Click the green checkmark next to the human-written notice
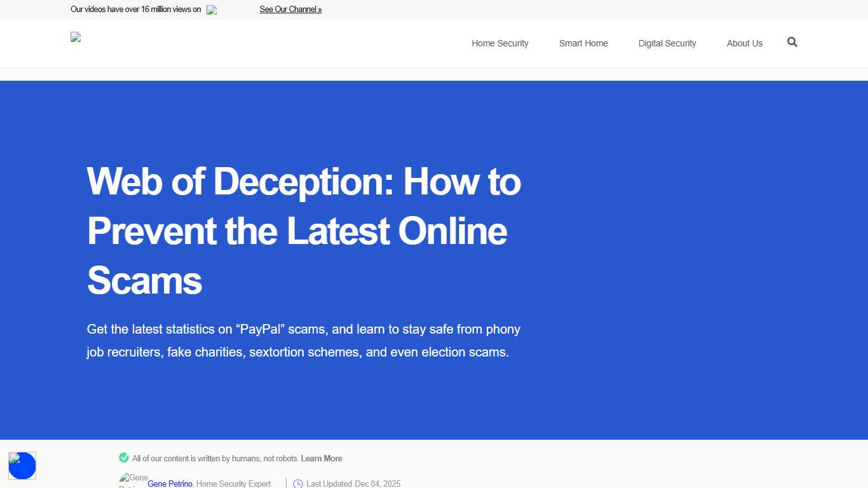The width and height of the screenshot is (868, 488). point(124,457)
